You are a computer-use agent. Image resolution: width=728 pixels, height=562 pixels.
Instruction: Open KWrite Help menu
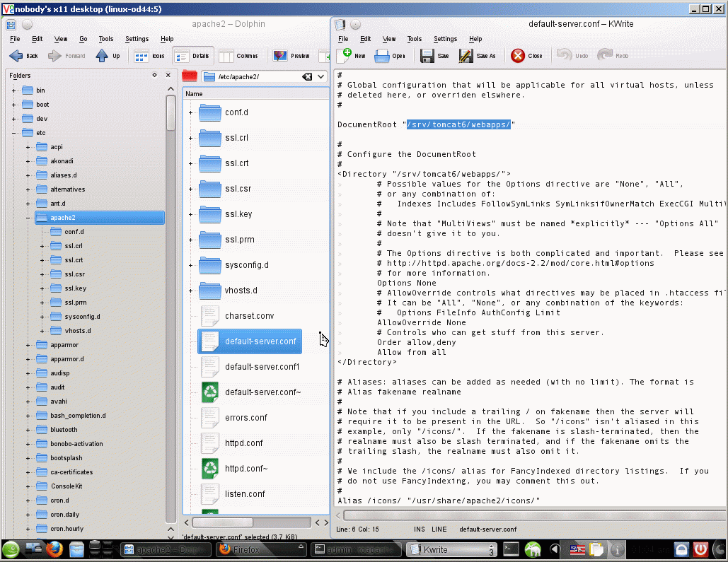click(475, 39)
